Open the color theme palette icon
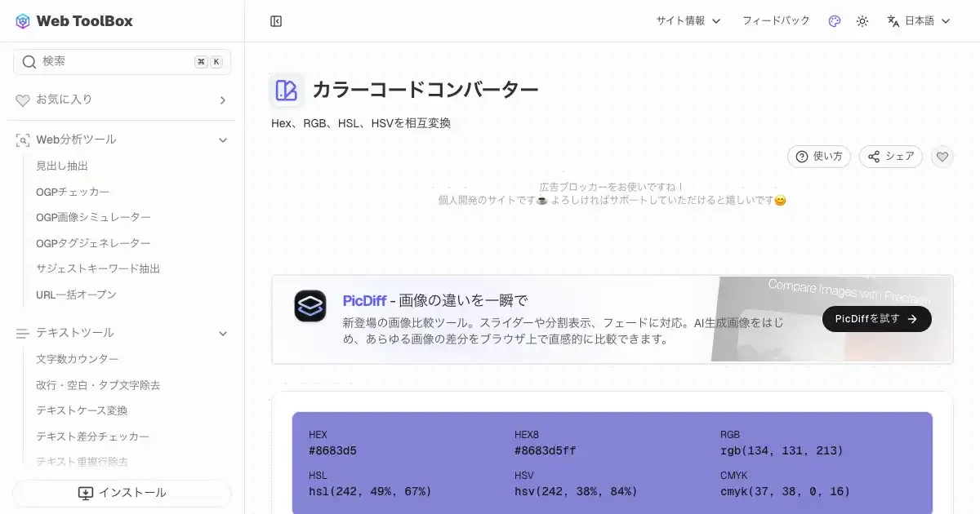980x514 pixels. (x=834, y=21)
